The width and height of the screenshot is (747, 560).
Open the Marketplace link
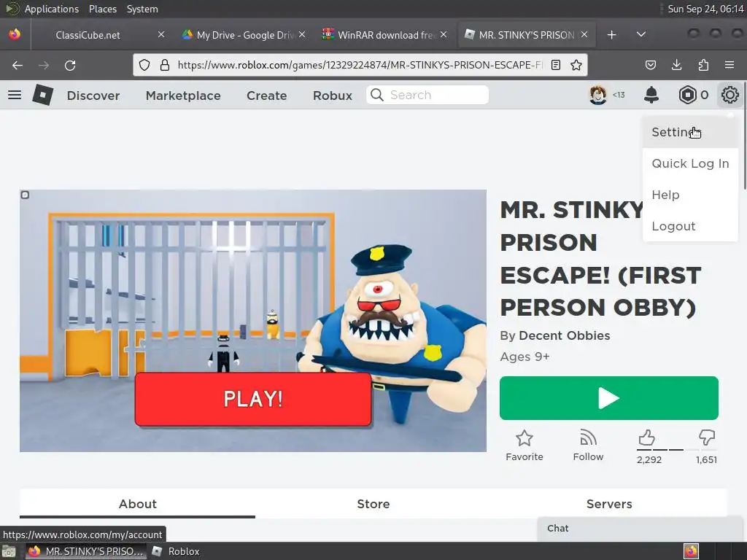(x=183, y=96)
